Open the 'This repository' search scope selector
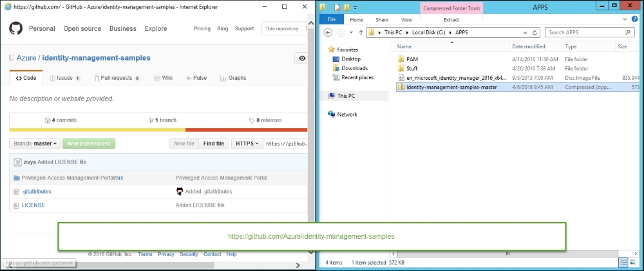 pos(282,29)
